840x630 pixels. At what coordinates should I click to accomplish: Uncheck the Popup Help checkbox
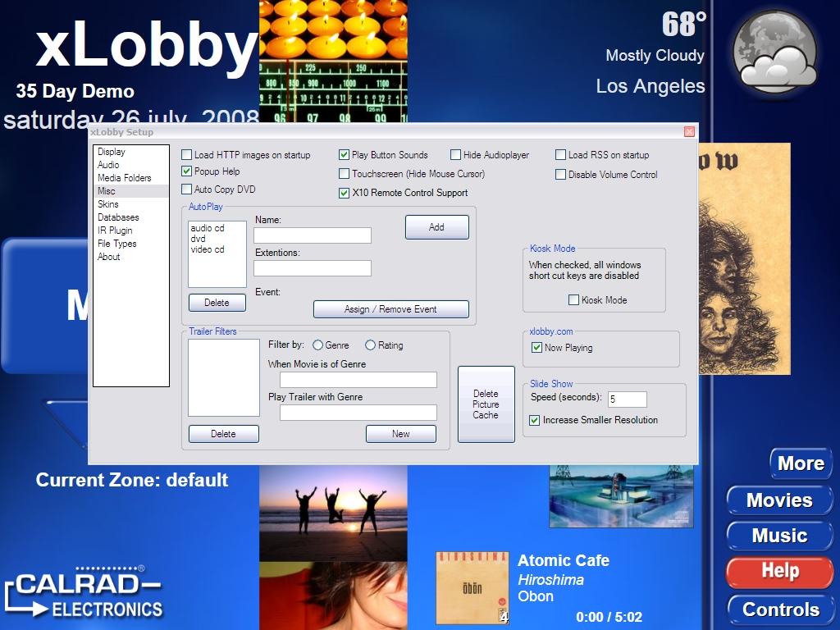tap(187, 171)
